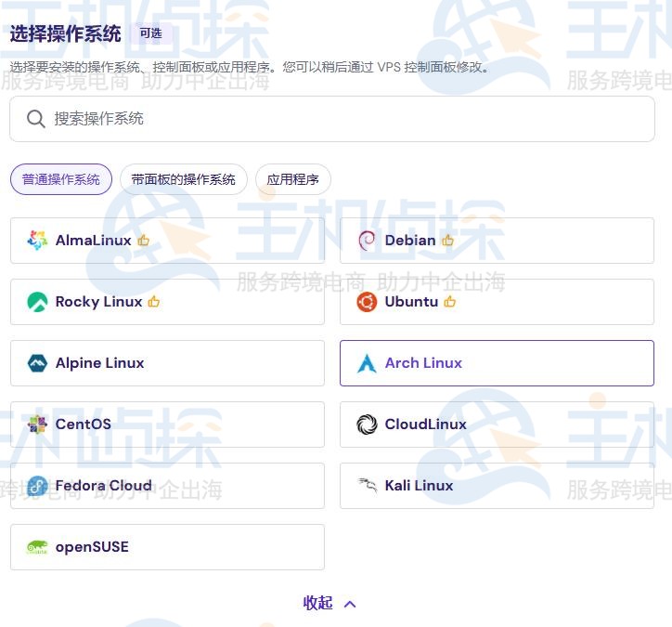672x627 pixels.
Task: Choose the Debian operating system card
Action: pyautogui.click(x=497, y=241)
